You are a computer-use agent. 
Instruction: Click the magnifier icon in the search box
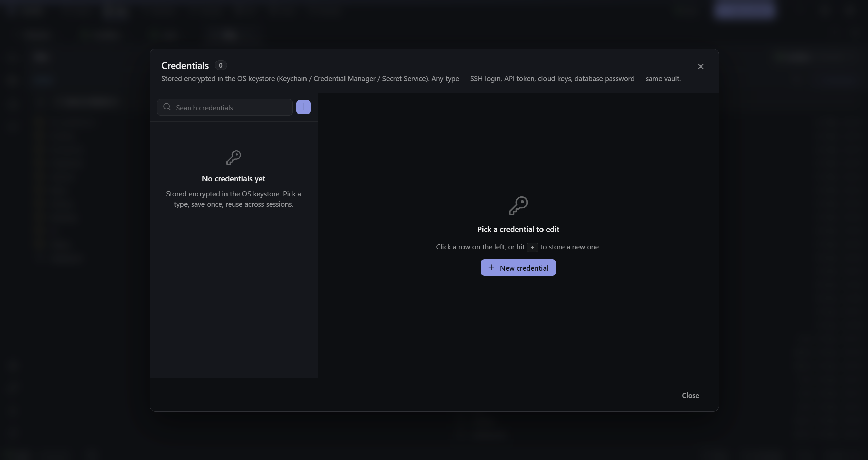167,107
